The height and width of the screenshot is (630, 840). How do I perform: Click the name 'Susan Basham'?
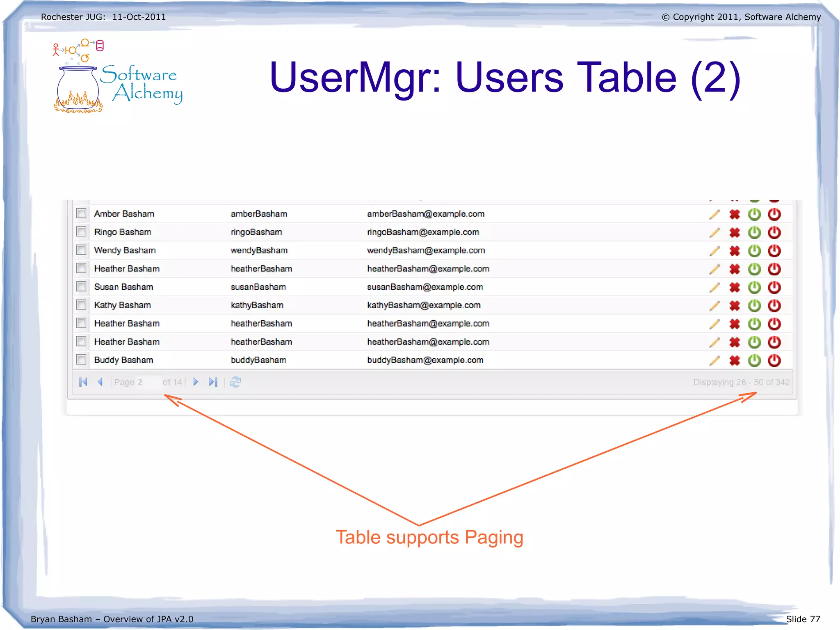pyautogui.click(x=124, y=287)
